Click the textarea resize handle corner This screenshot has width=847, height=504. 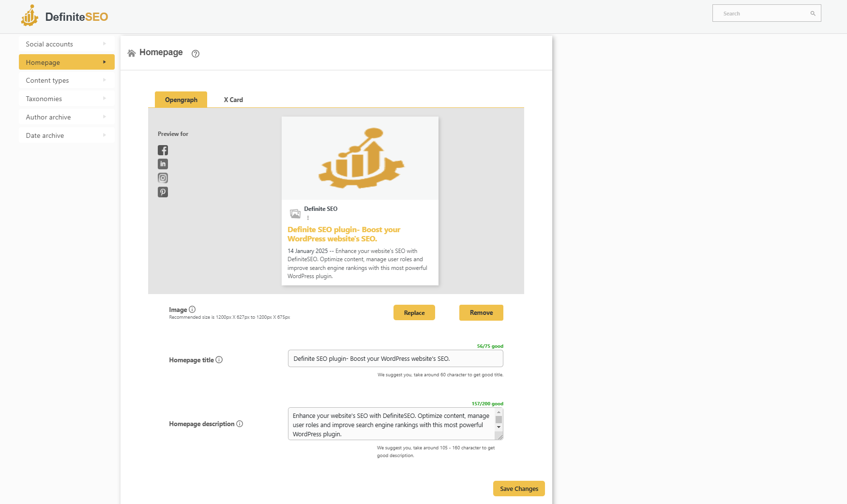point(499,436)
